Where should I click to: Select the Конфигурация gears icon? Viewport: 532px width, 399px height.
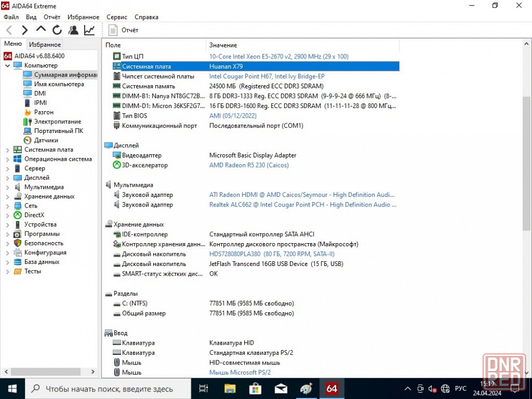pyautogui.click(x=18, y=252)
